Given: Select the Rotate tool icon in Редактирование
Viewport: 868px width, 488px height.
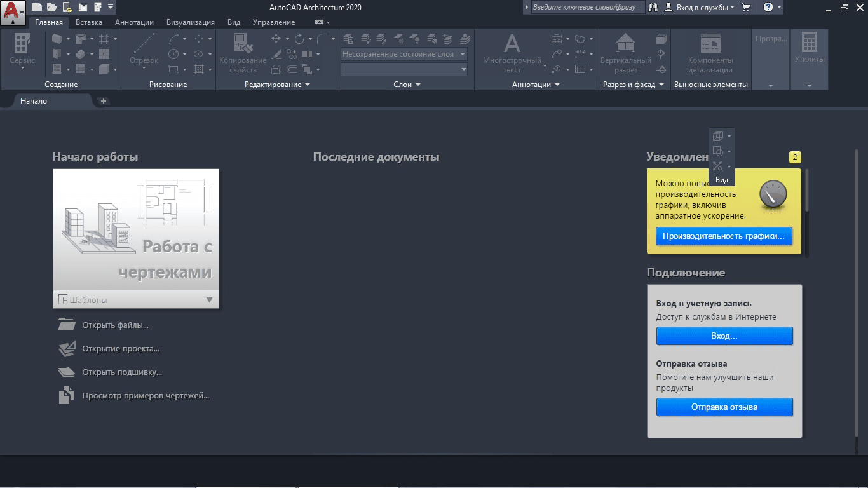Looking at the screenshot, I should point(299,38).
